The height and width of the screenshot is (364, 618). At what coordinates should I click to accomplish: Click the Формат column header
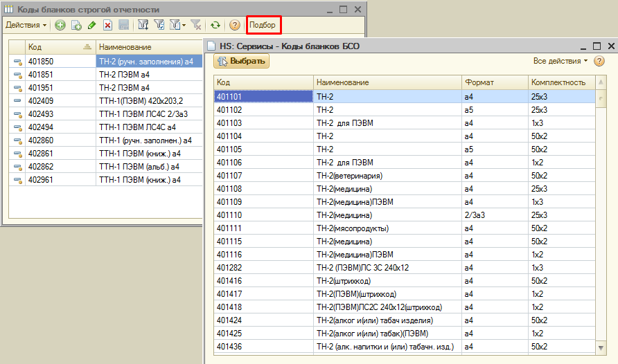point(495,82)
